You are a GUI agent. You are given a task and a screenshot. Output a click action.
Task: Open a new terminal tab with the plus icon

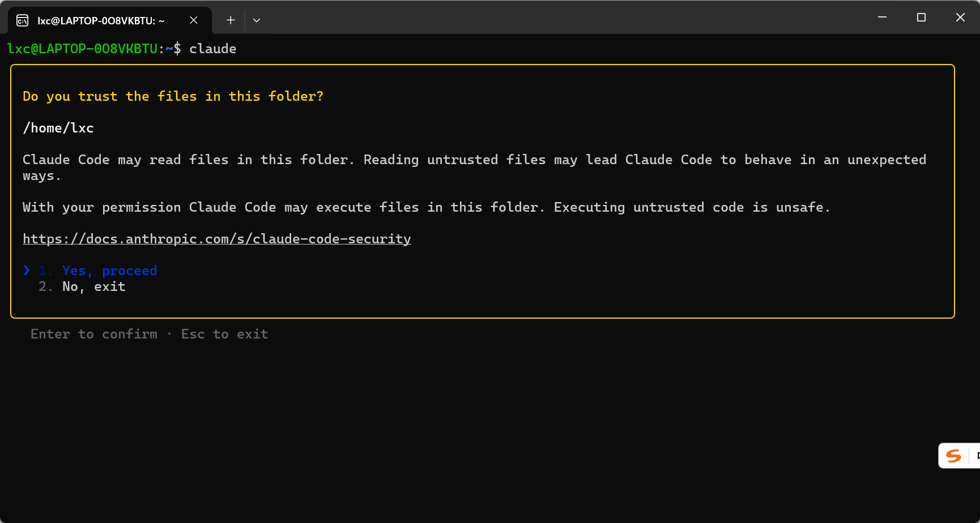(x=231, y=20)
